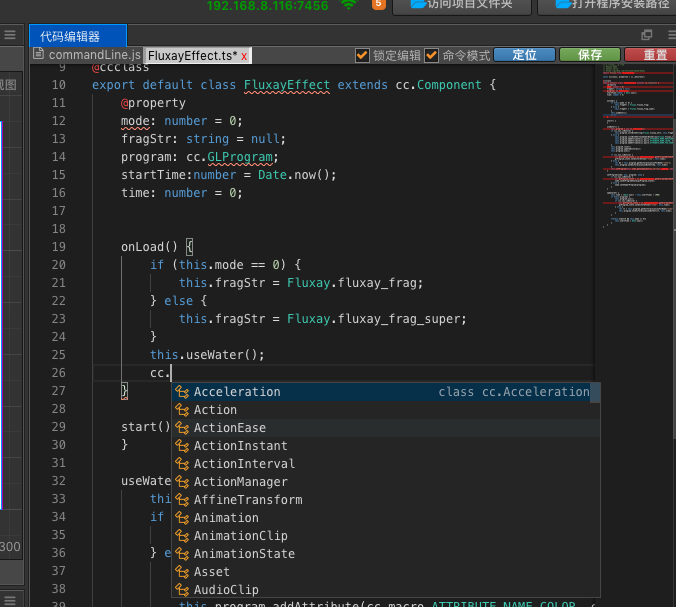Click the file icon beside commandLine.js
Screen dimensions: 676x607
(38, 53)
